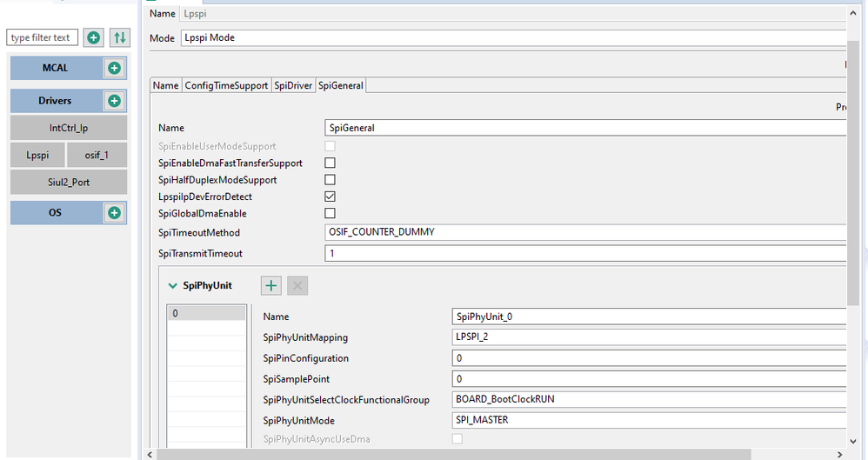Select the Drivers category header

pos(56,101)
